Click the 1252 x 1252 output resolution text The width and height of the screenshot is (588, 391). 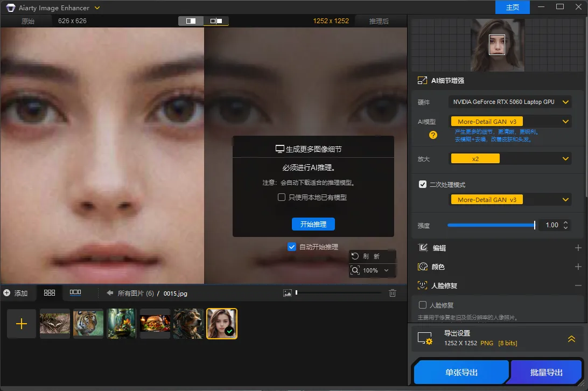331,21
